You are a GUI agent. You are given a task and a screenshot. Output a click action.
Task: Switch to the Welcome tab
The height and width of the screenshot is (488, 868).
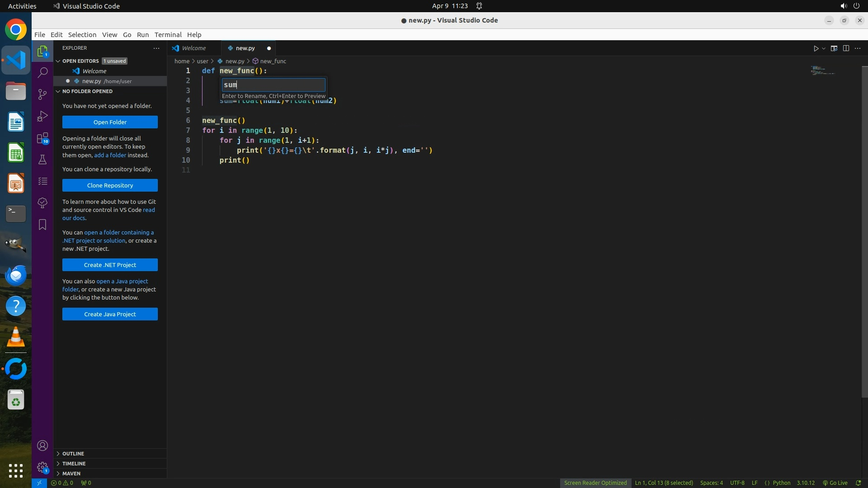tap(193, 48)
